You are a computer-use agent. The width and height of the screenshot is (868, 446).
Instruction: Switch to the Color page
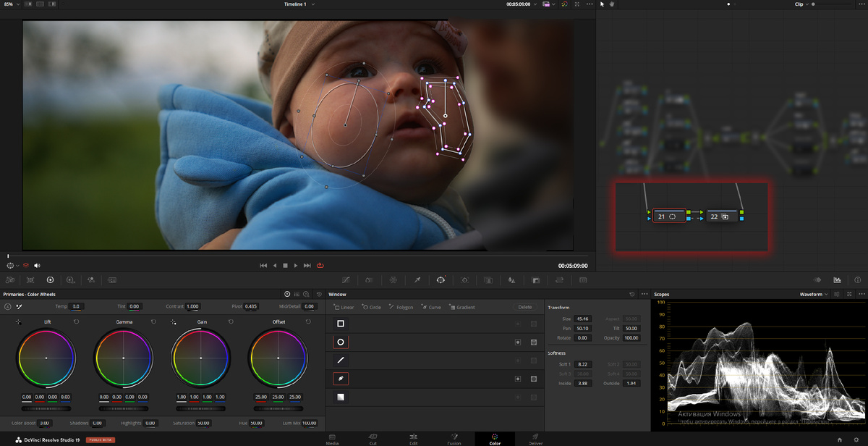pyautogui.click(x=495, y=439)
